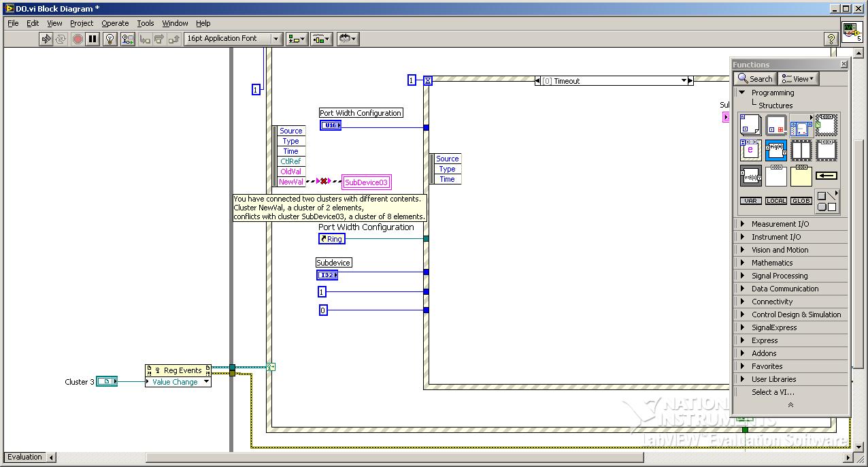Viewport: 868px width, 467px height.
Task: Click Search button in Functions palette
Action: click(755, 79)
